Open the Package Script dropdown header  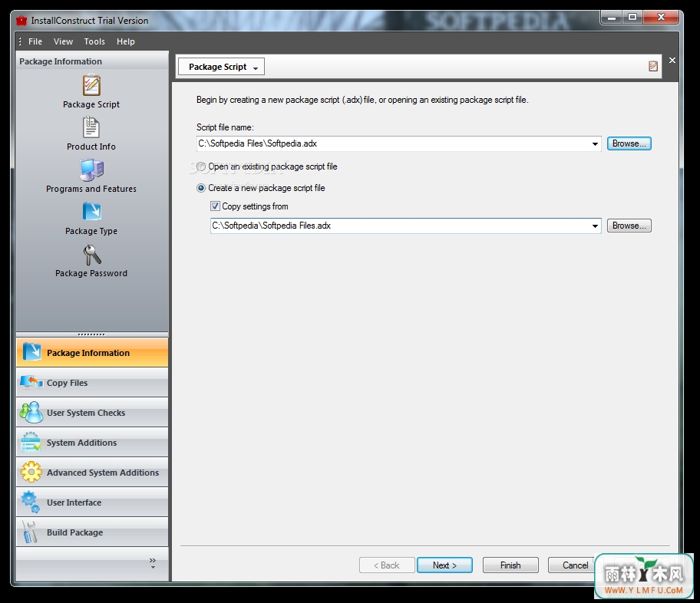(221, 67)
